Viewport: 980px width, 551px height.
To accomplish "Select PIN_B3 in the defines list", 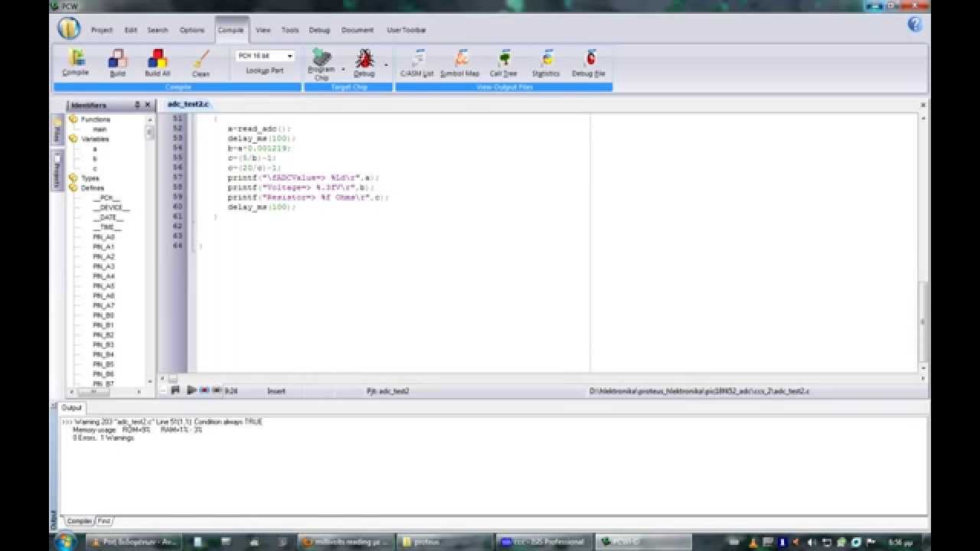I will click(x=103, y=344).
